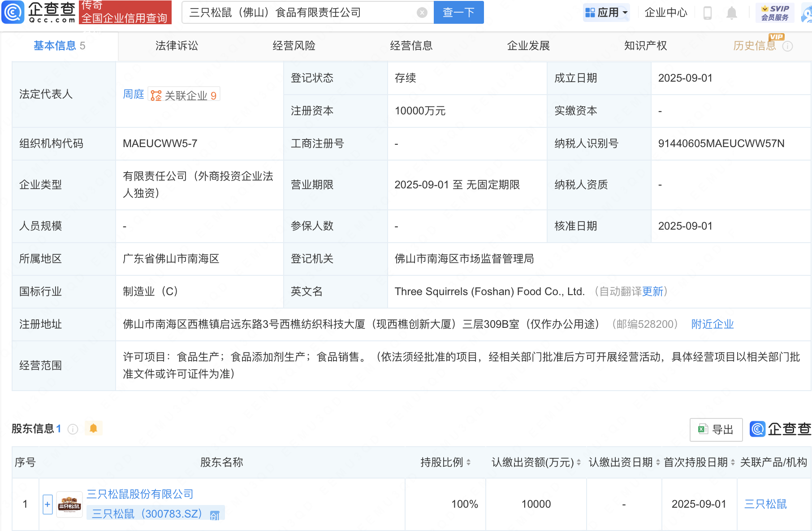Click the history info help icon
Viewport: 812px width, 531px height.
tap(787, 46)
